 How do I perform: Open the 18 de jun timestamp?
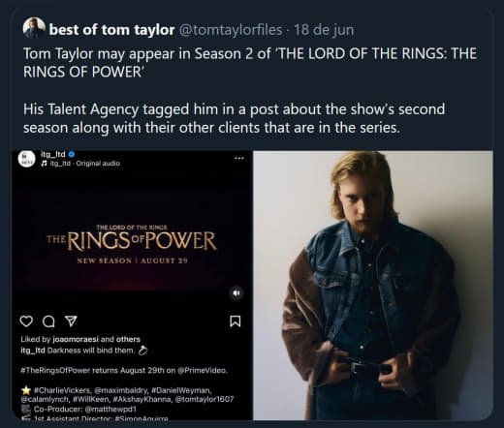tap(324, 30)
